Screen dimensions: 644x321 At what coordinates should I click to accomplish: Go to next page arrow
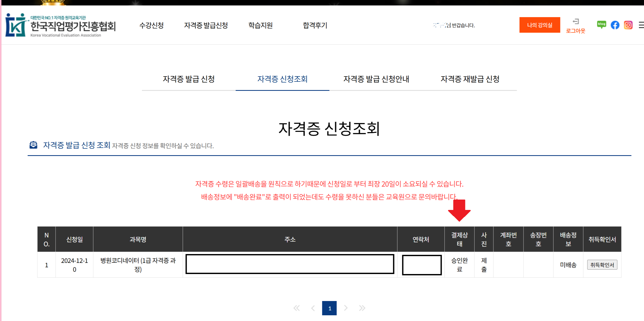click(346, 308)
